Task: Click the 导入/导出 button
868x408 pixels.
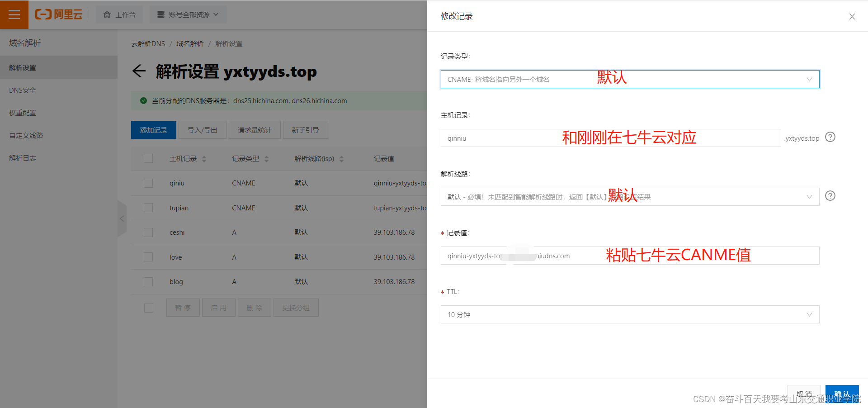Action: 203,130
